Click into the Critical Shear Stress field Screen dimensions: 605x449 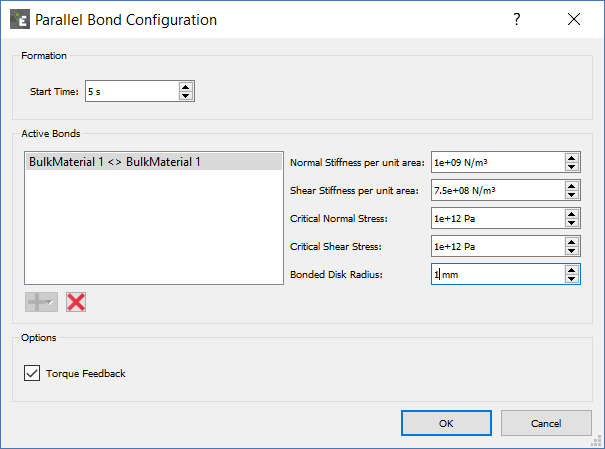tap(496, 246)
